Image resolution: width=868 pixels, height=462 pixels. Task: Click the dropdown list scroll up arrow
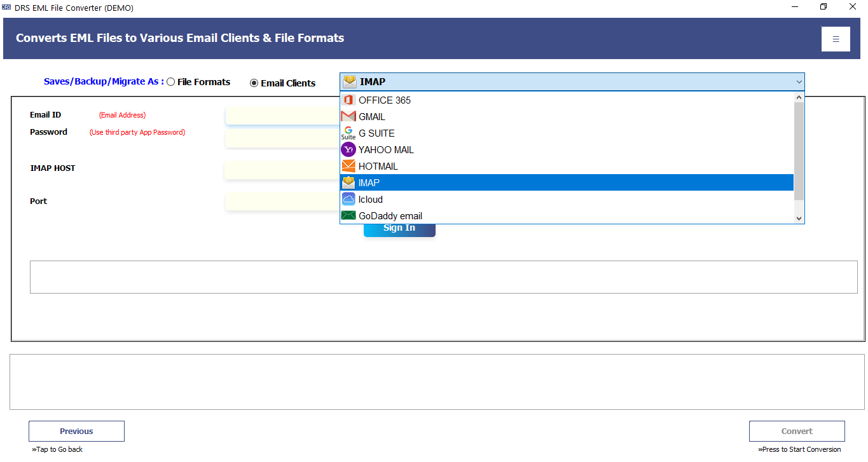coord(799,97)
